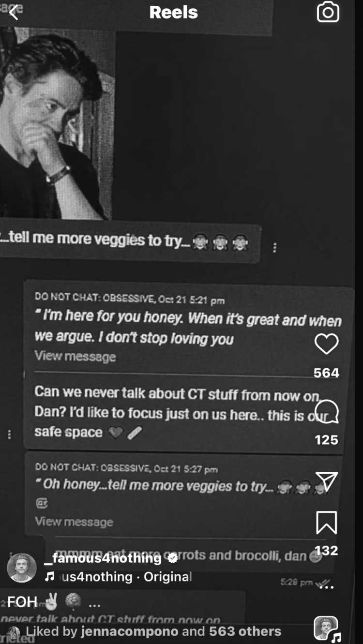
Task: Open _famous4nothing profile picture
Action: click(22, 568)
